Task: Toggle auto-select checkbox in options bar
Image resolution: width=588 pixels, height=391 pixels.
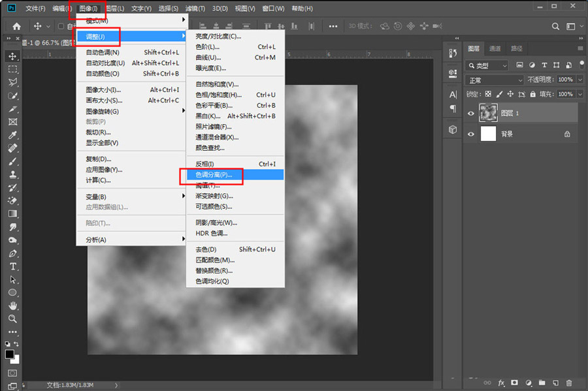Action: pos(61,26)
